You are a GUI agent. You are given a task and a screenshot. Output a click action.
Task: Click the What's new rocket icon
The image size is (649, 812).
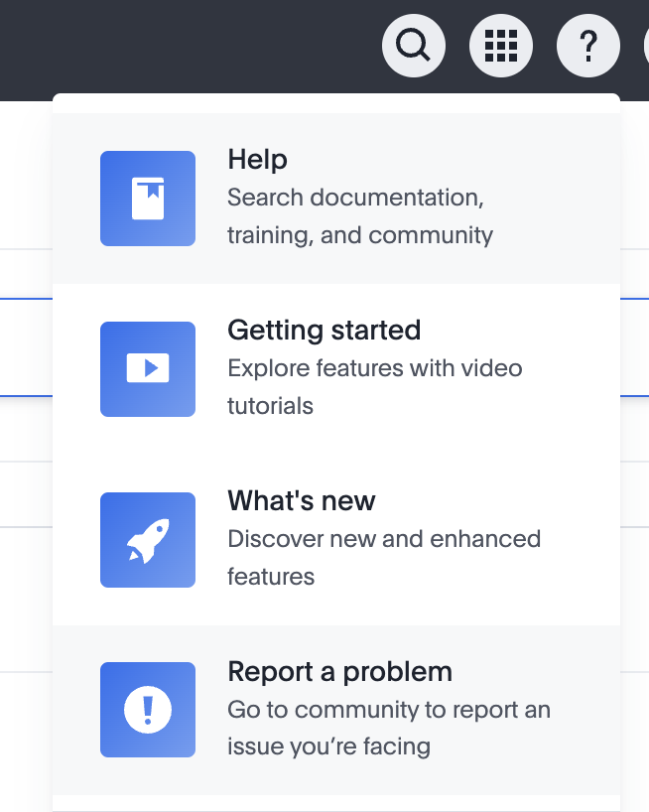[x=148, y=540]
